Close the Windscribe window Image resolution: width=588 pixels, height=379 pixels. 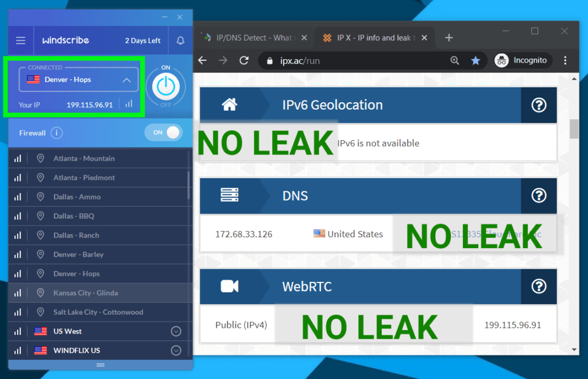coord(180,17)
